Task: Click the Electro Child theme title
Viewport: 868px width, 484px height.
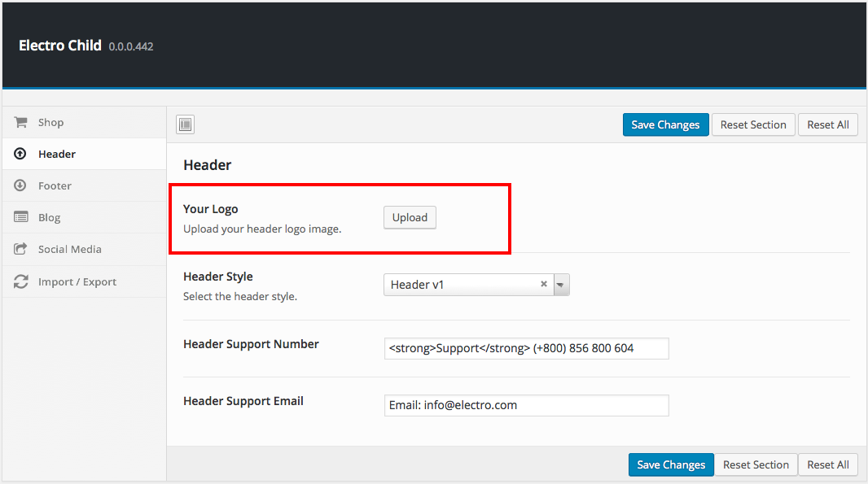Action: 59,46
